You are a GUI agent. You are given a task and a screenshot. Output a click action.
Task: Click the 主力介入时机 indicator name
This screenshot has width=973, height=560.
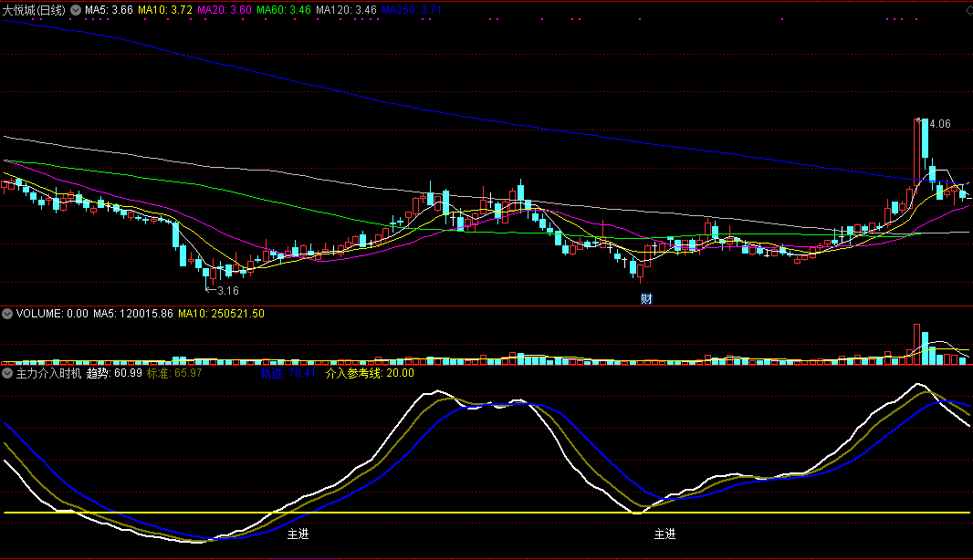point(48,373)
